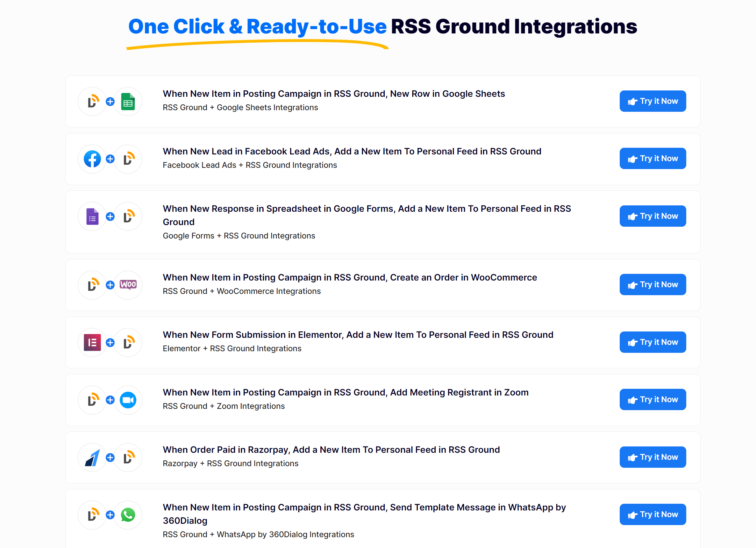
Task: Open 'New Row in Google Sheets' integration title
Action: 334,94
